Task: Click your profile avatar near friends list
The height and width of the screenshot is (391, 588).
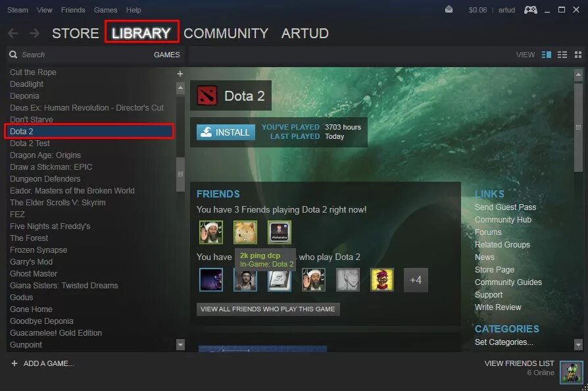Action: pos(571,372)
